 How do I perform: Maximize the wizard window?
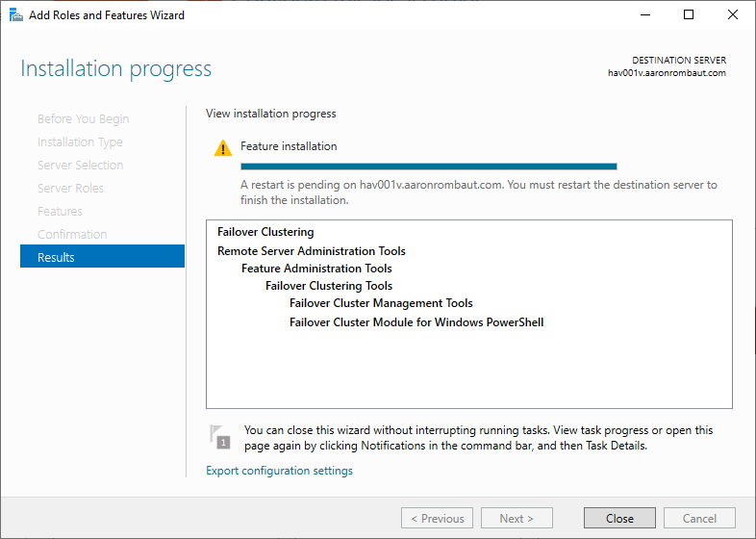(x=688, y=14)
